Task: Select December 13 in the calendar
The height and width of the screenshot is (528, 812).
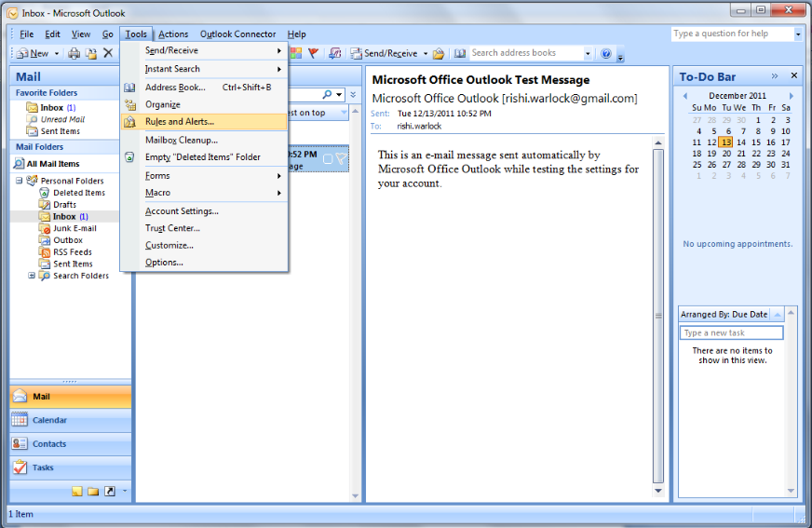Action: (x=726, y=142)
